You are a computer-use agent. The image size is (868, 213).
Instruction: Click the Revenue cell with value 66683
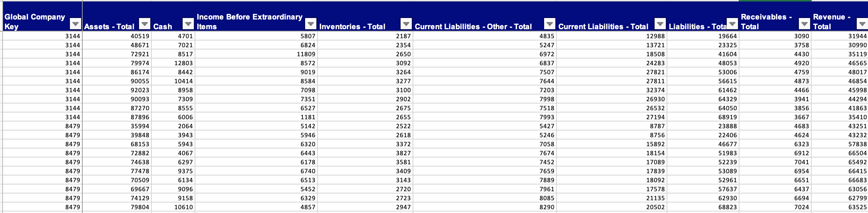pos(840,180)
